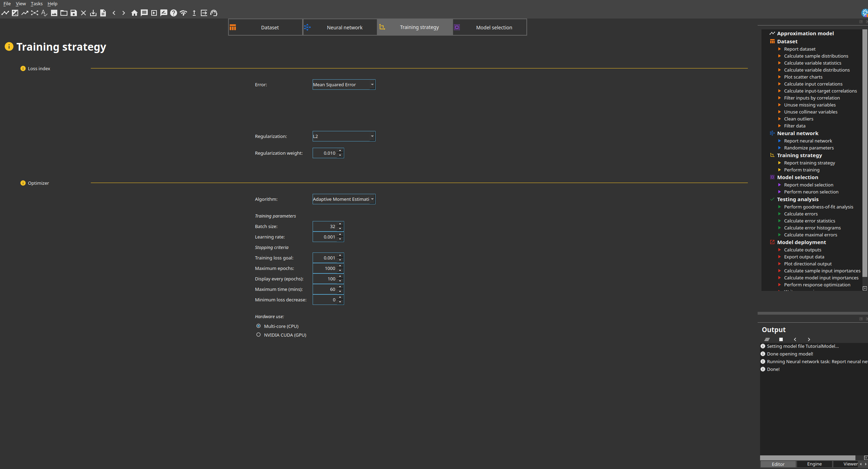The width and height of the screenshot is (868, 469).
Task: Go to the home page icon
Action: click(134, 13)
